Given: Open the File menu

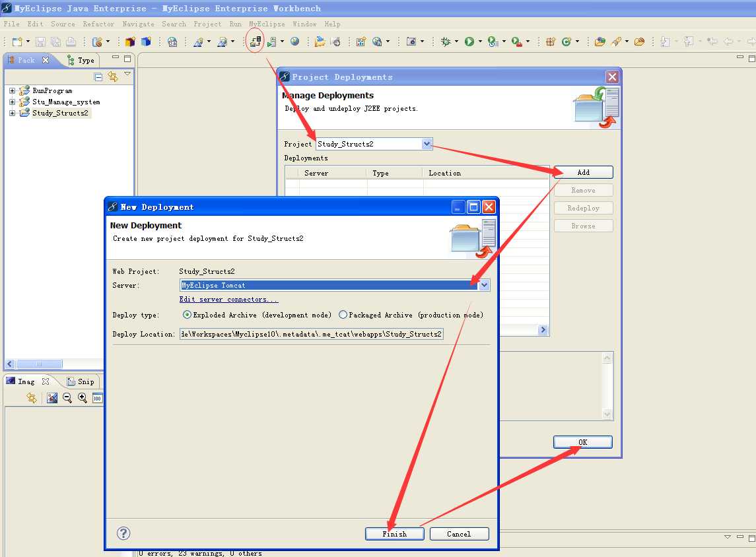Looking at the screenshot, I should (12, 24).
